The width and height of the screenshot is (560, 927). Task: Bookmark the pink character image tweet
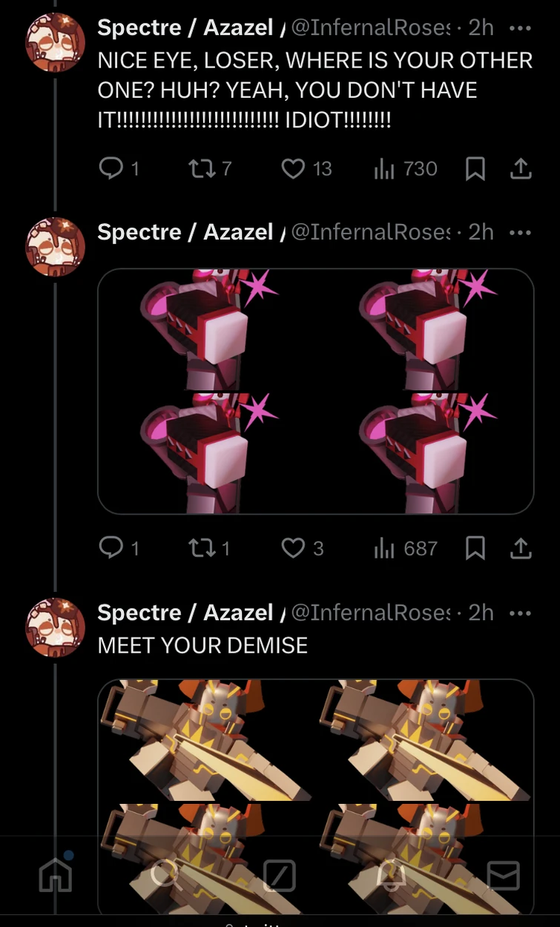coord(475,549)
